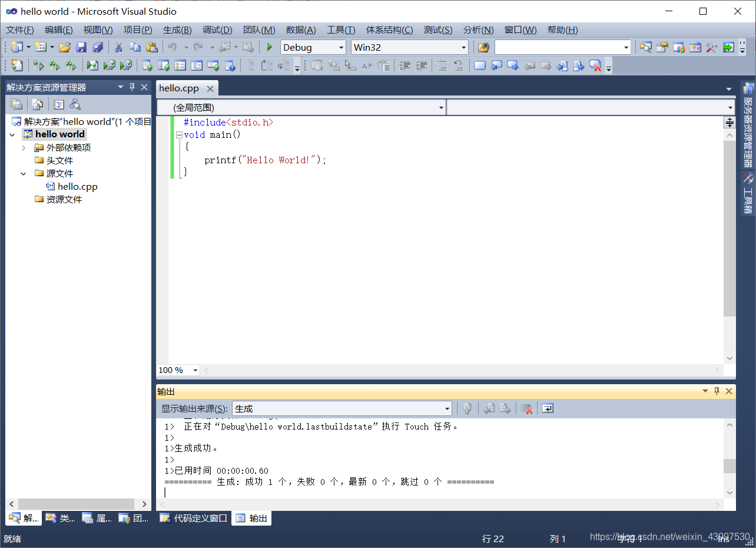Viewport: 756px width, 548px height.
Task: Click the editor split-window handle above scrollbar
Action: click(730, 123)
